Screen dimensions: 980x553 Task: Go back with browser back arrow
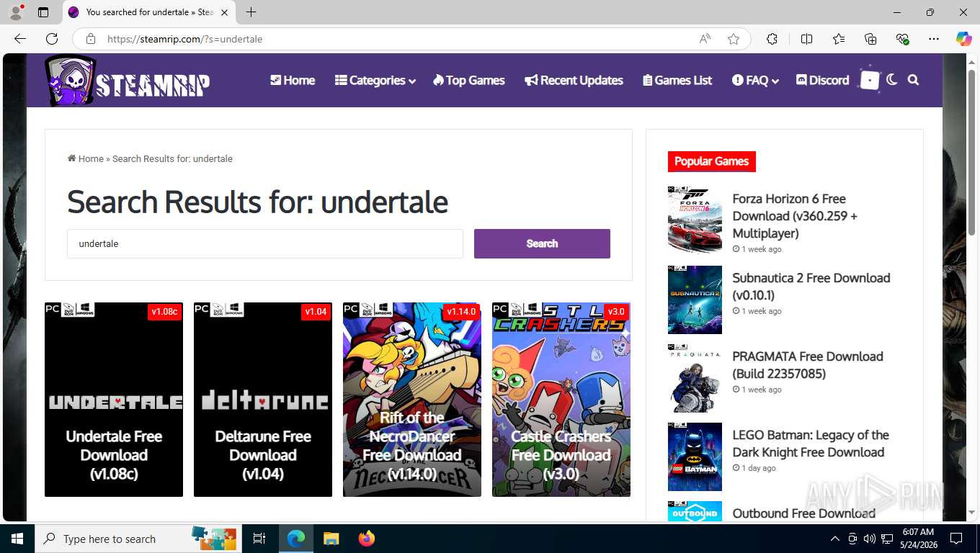click(x=20, y=39)
